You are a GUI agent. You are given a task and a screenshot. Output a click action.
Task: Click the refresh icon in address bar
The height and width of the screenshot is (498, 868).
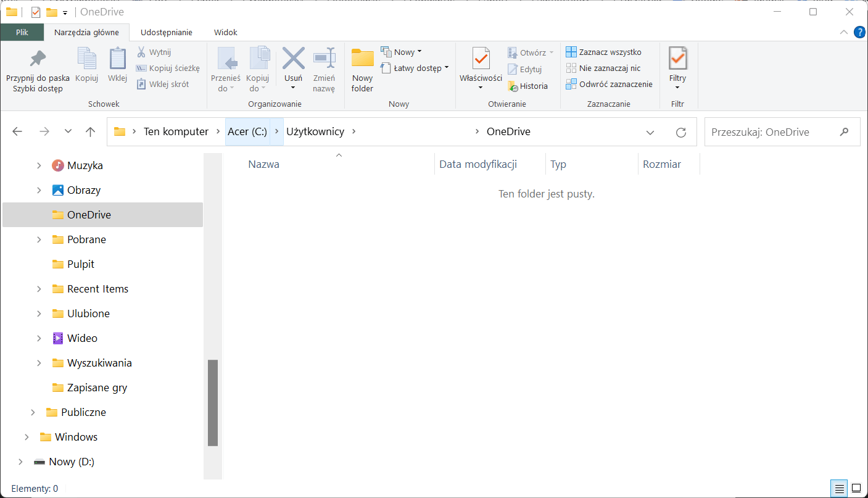(681, 132)
